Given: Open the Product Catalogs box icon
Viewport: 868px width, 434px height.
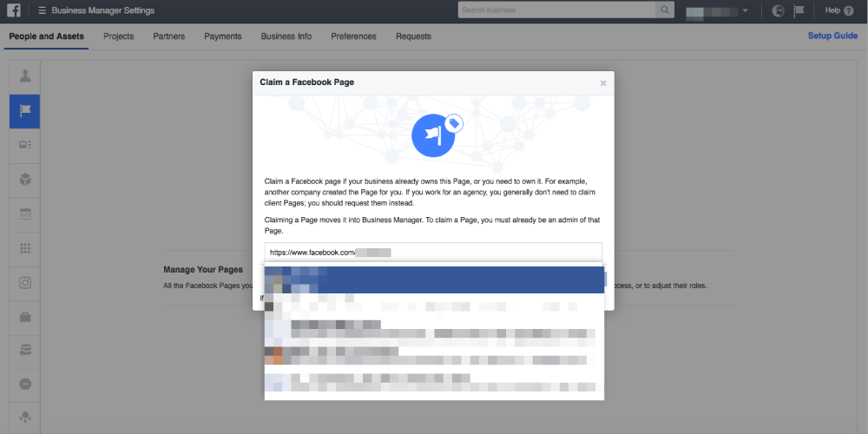Looking at the screenshot, I should 25,180.
